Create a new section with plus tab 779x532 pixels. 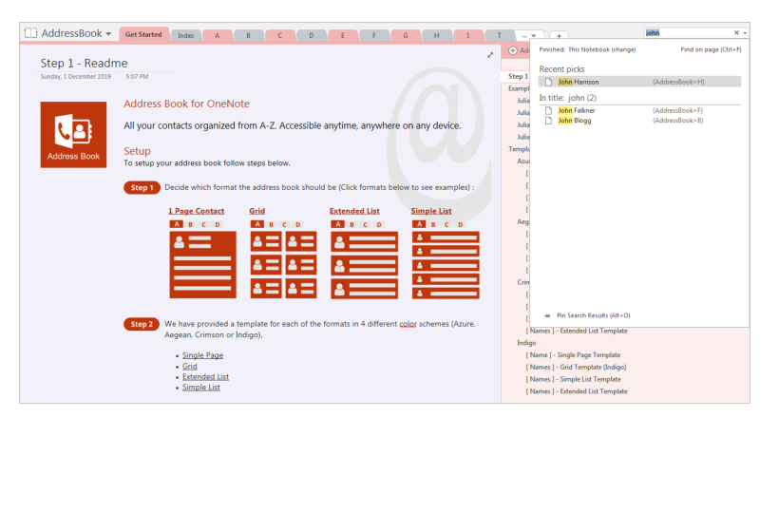559,36
